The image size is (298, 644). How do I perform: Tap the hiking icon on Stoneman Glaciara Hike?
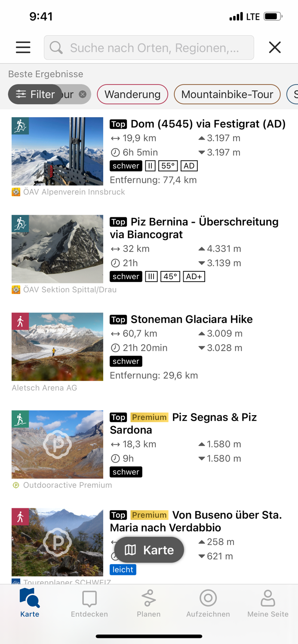pyautogui.click(x=20, y=321)
